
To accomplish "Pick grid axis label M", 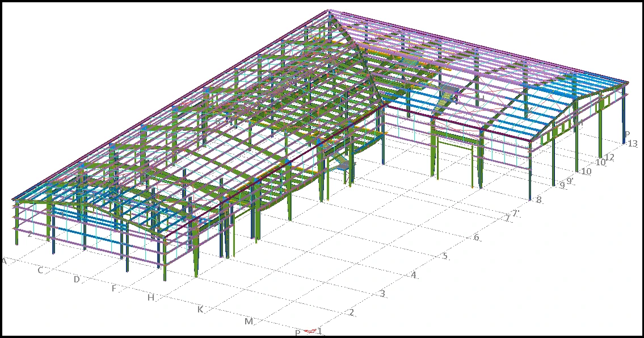I will (x=249, y=322).
